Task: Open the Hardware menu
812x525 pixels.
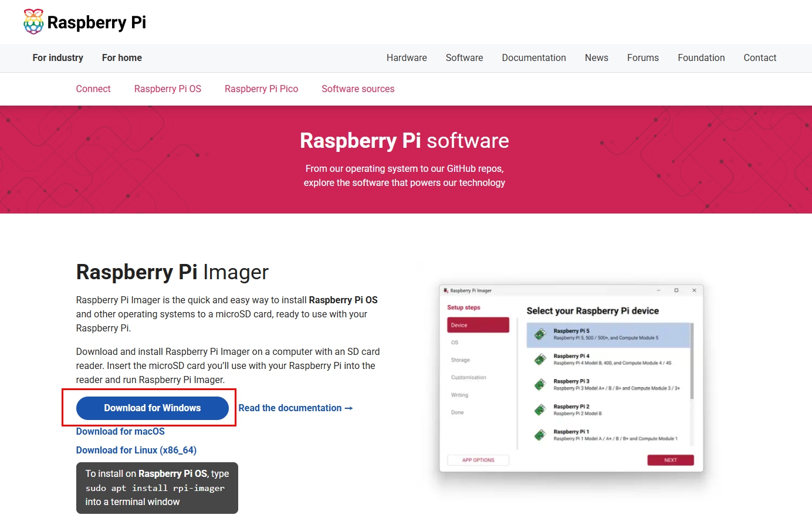Action: coord(407,57)
